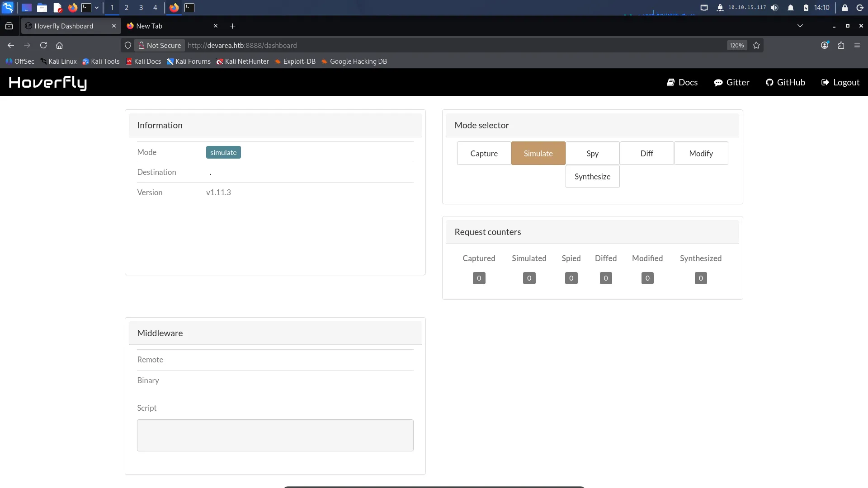Switch to the New Tab tab

pos(172,26)
